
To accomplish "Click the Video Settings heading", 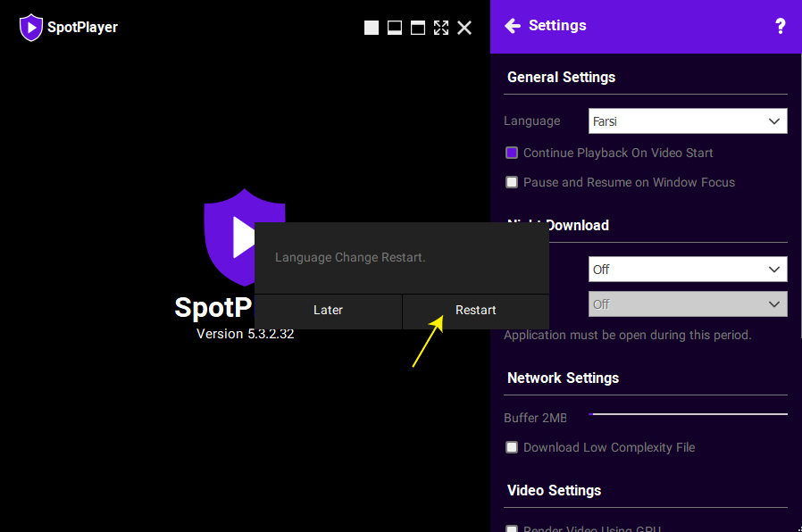I will tap(554, 491).
